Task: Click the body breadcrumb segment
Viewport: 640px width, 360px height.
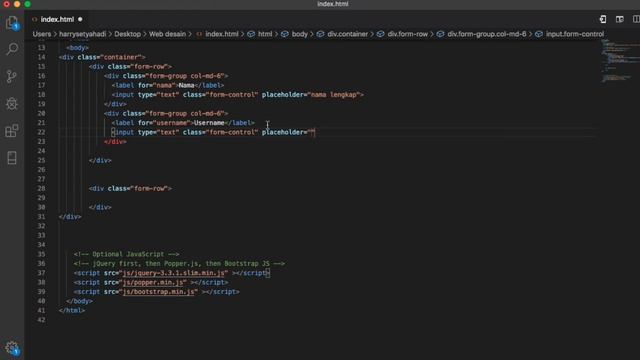Action: click(x=300, y=34)
